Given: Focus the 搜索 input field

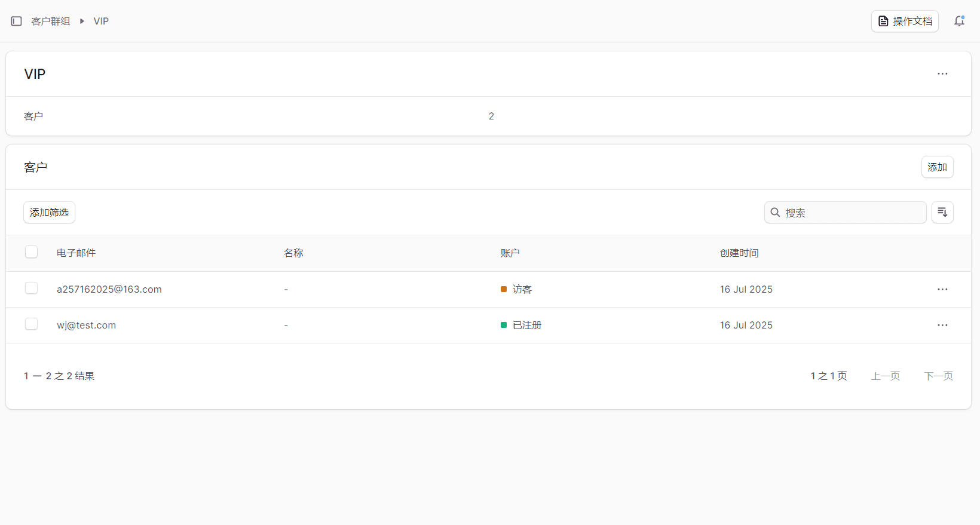Looking at the screenshot, I should point(852,213).
